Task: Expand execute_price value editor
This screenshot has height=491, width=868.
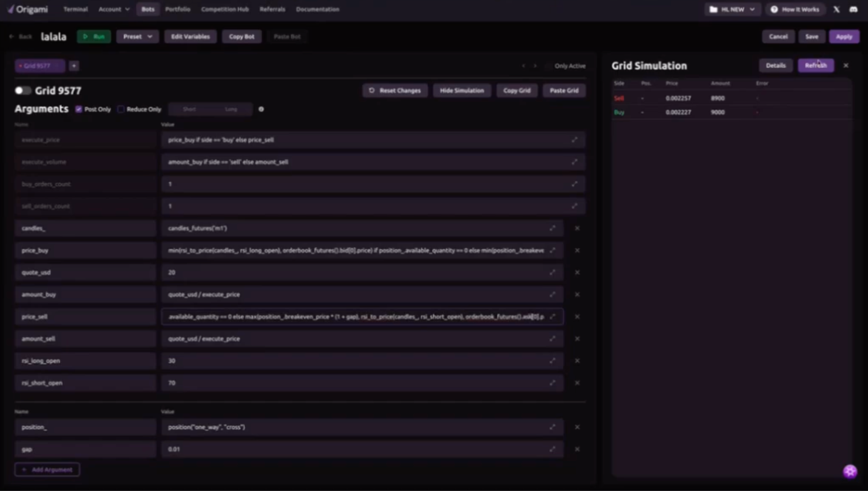Action: coord(574,140)
